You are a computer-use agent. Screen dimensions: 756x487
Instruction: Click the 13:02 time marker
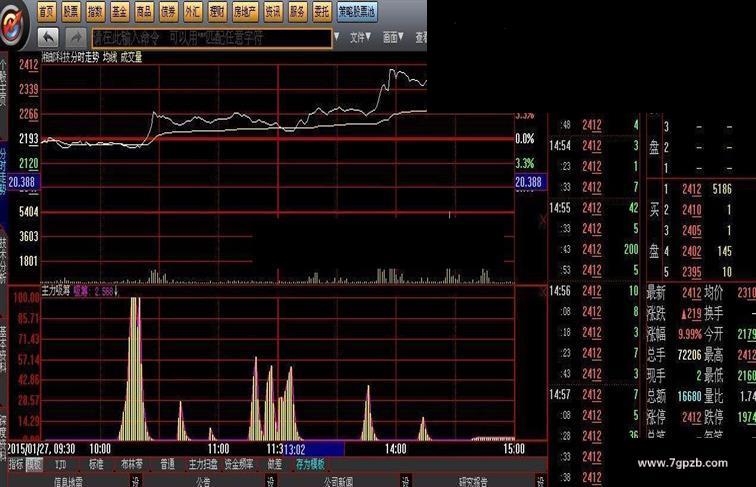313,449
